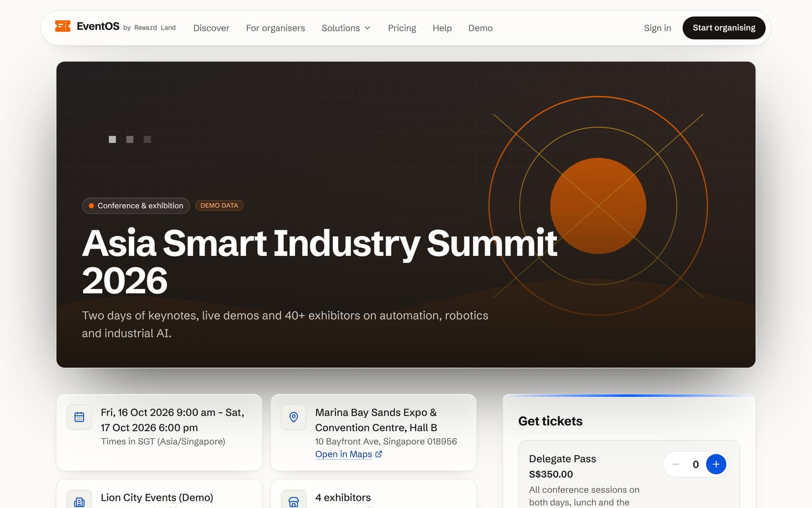This screenshot has width=812, height=508.
Task: Click the Lion City Events (Demo) organiser name
Action: click(x=157, y=497)
